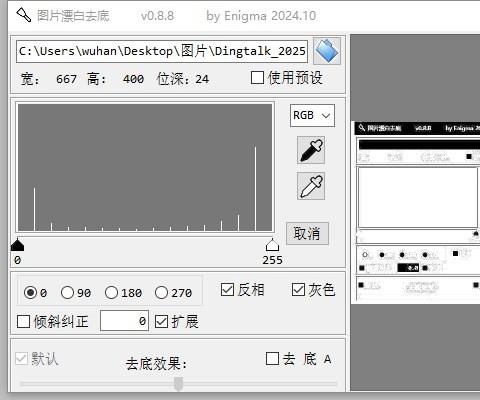Uncheck the 反相 checkbox
Viewport: 480px width, 400px height.
[x=227, y=289]
